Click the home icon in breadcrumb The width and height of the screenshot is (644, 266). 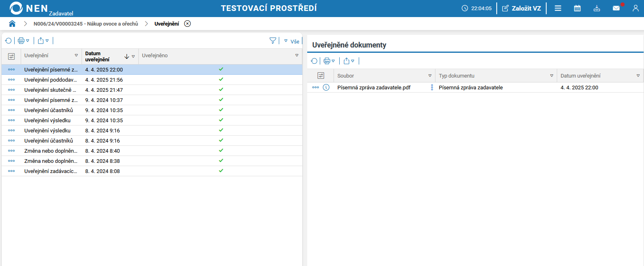[x=12, y=24]
